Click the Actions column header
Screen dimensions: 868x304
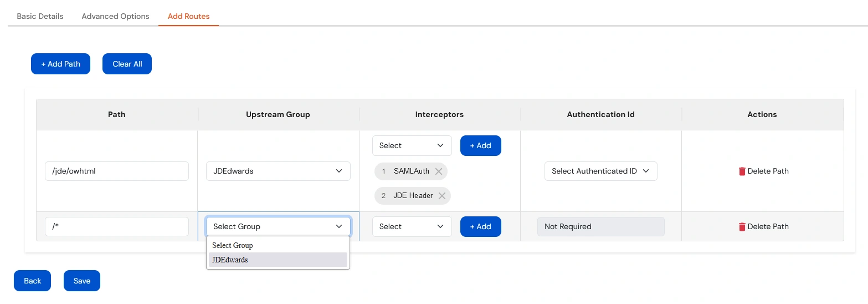[x=762, y=114]
